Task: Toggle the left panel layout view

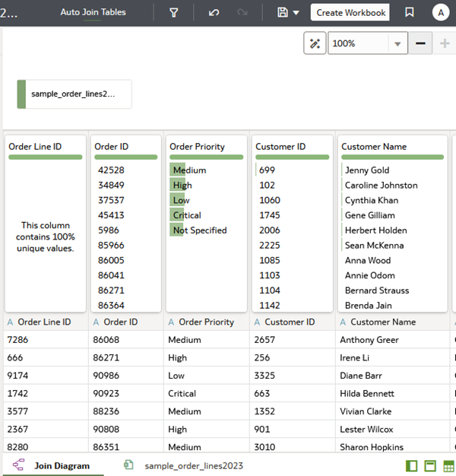Action: (x=411, y=465)
